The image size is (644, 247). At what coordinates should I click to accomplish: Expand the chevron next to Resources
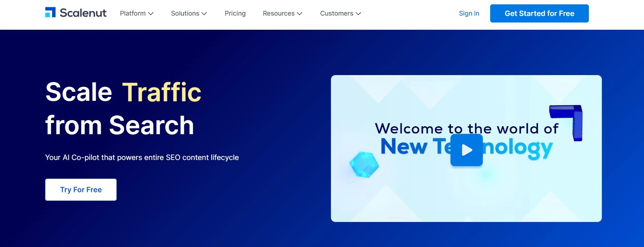[x=300, y=14]
